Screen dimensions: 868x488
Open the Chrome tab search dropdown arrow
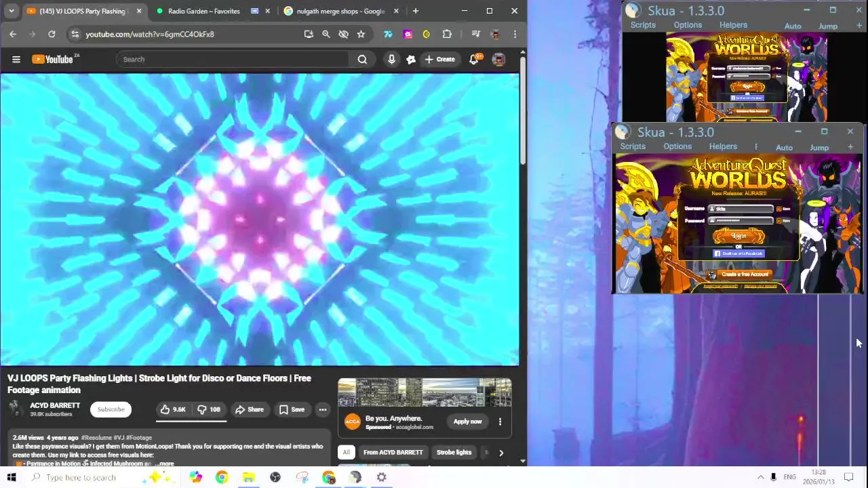12,11
